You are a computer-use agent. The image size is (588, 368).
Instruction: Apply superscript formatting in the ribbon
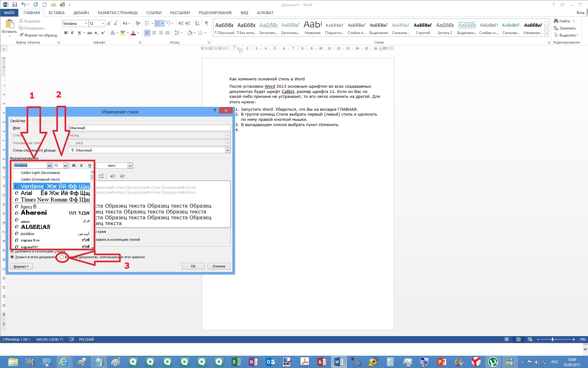tap(103, 33)
